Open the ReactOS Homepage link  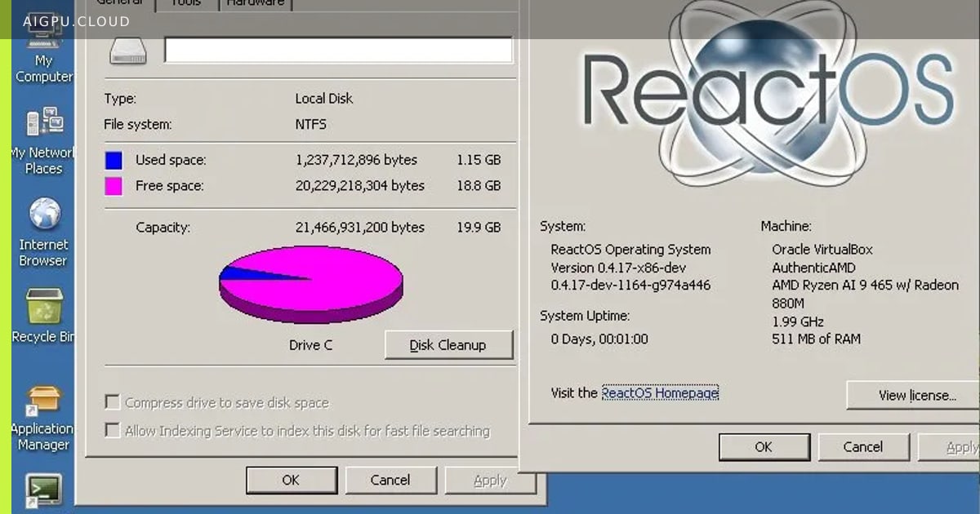pyautogui.click(x=660, y=392)
